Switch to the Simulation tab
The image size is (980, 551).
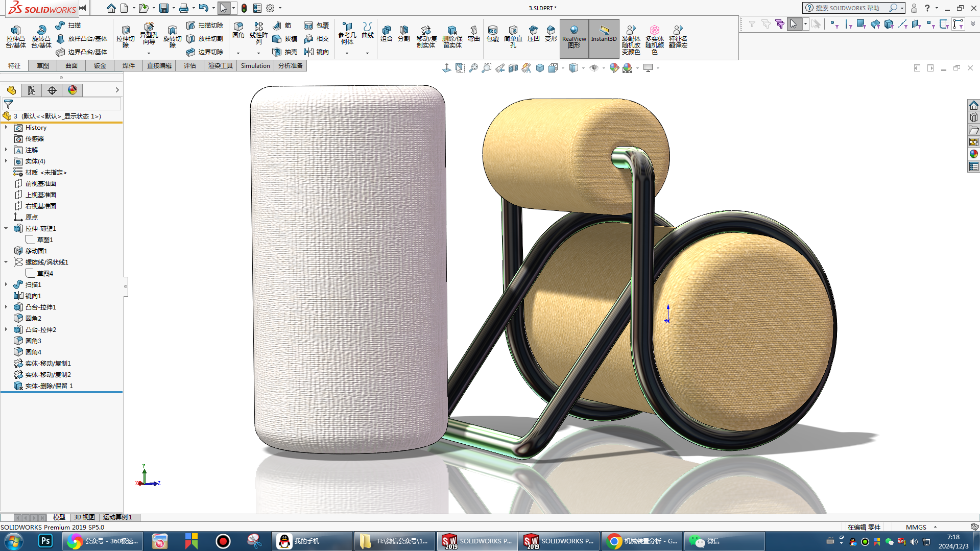[x=255, y=66]
